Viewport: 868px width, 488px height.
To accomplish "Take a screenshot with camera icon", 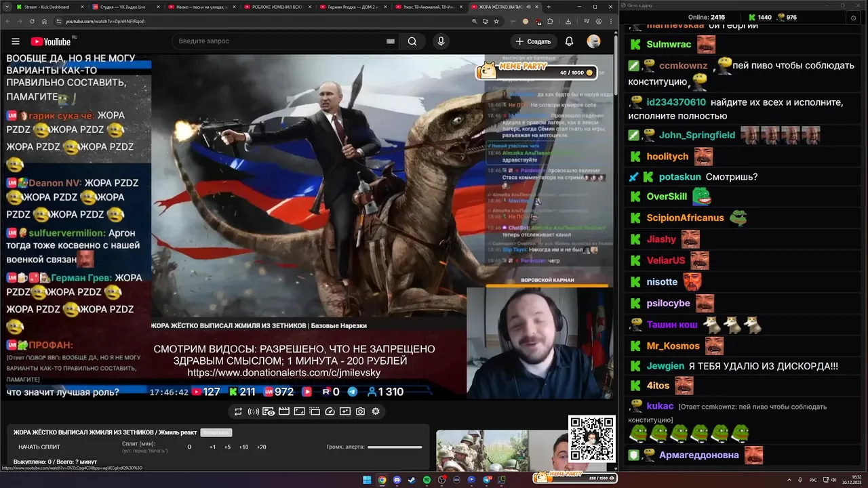I will (360, 411).
